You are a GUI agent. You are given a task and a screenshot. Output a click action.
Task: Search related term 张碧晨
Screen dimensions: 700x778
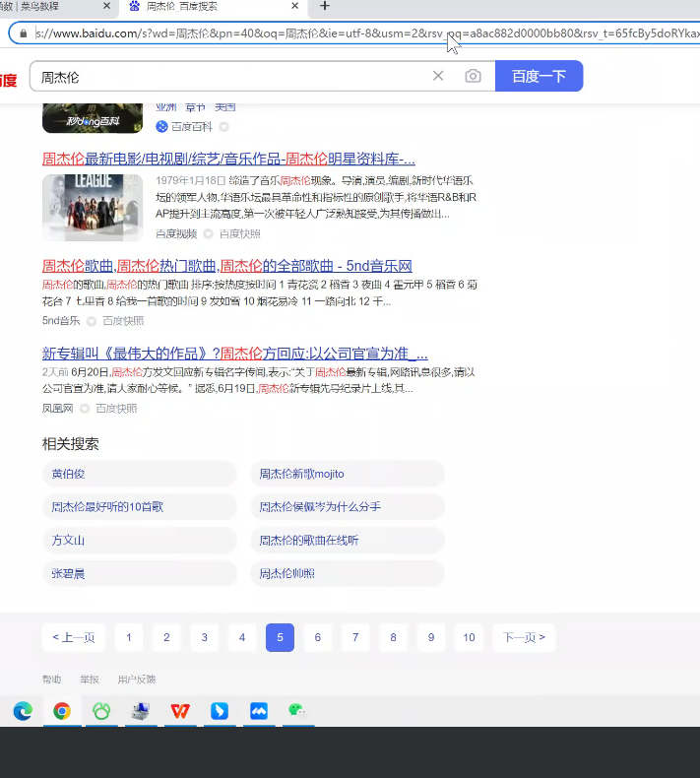140,573
